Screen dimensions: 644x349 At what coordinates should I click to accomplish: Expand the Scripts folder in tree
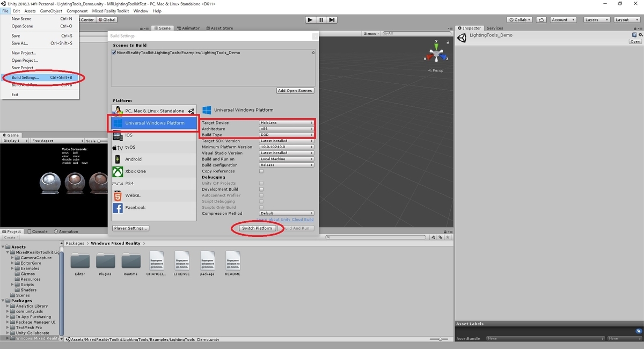coord(12,285)
